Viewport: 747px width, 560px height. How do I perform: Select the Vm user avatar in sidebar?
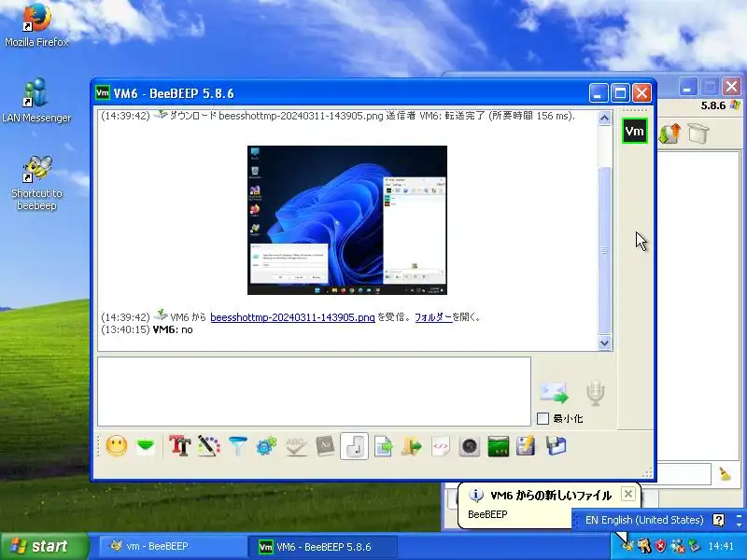(635, 131)
